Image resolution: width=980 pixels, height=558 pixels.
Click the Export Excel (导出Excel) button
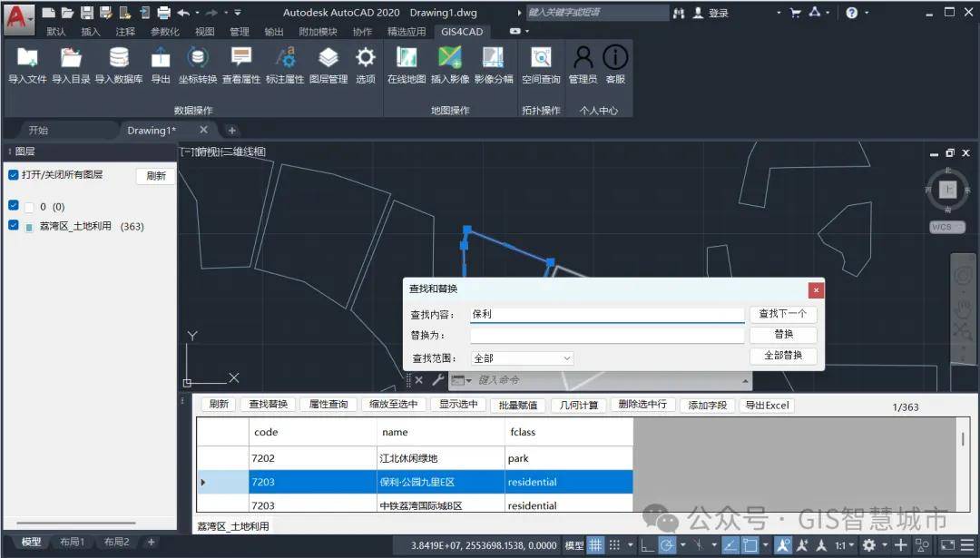click(767, 405)
